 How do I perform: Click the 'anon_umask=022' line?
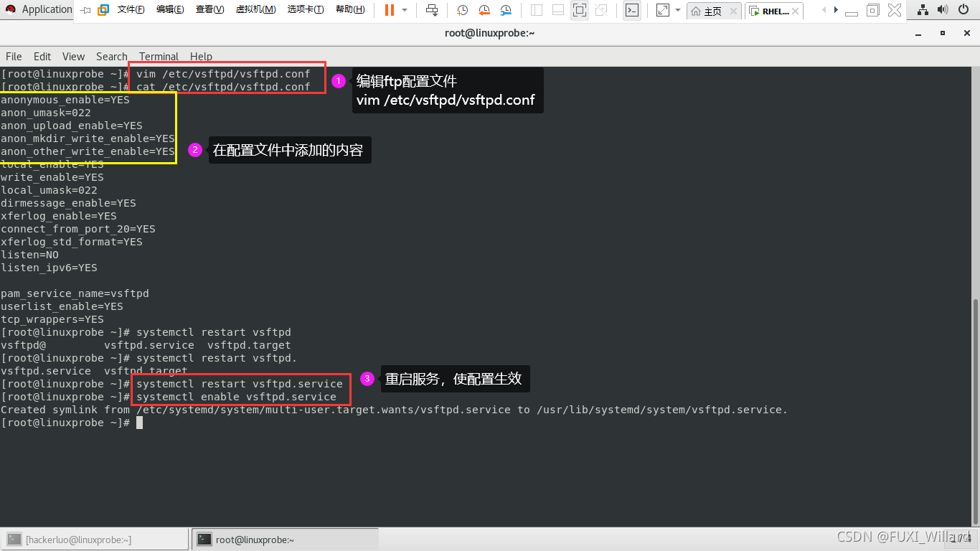pyautogui.click(x=46, y=113)
